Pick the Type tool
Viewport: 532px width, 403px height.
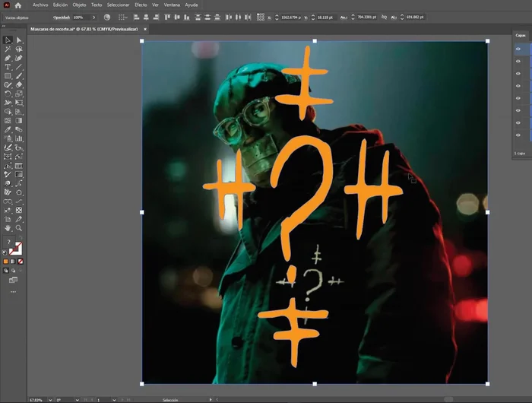[8, 67]
